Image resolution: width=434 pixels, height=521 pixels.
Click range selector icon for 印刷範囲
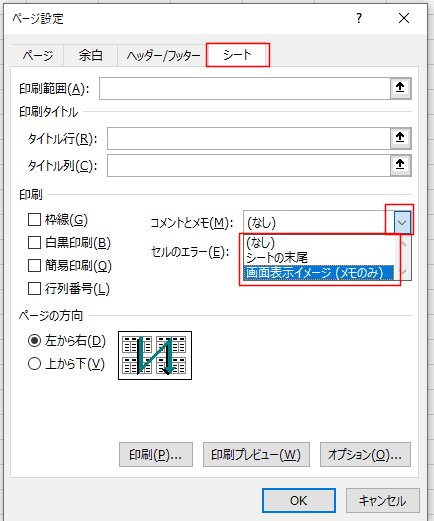400,88
